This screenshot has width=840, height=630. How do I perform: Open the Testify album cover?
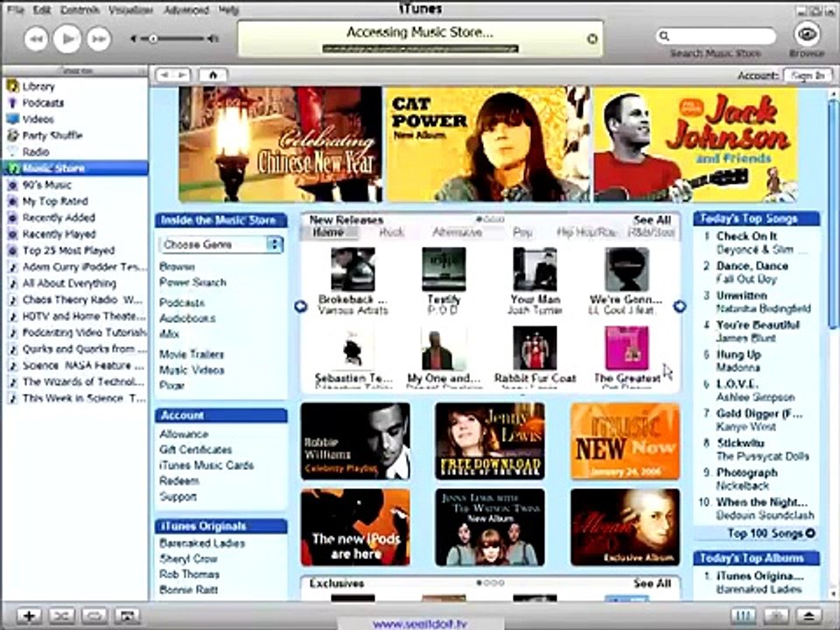pyautogui.click(x=444, y=269)
